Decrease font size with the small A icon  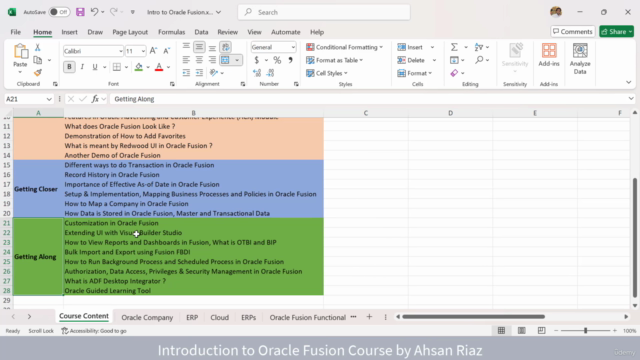click(x=167, y=51)
